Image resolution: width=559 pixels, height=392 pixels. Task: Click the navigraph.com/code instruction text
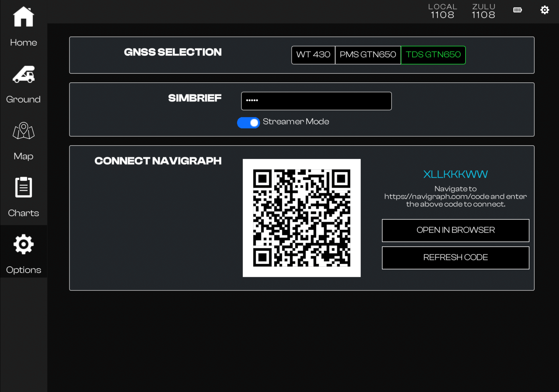(455, 196)
